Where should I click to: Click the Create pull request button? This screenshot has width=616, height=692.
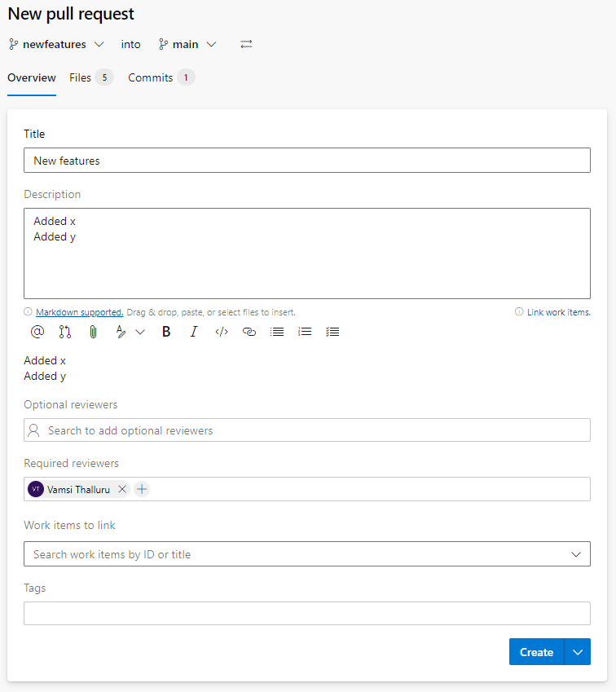tap(536, 652)
